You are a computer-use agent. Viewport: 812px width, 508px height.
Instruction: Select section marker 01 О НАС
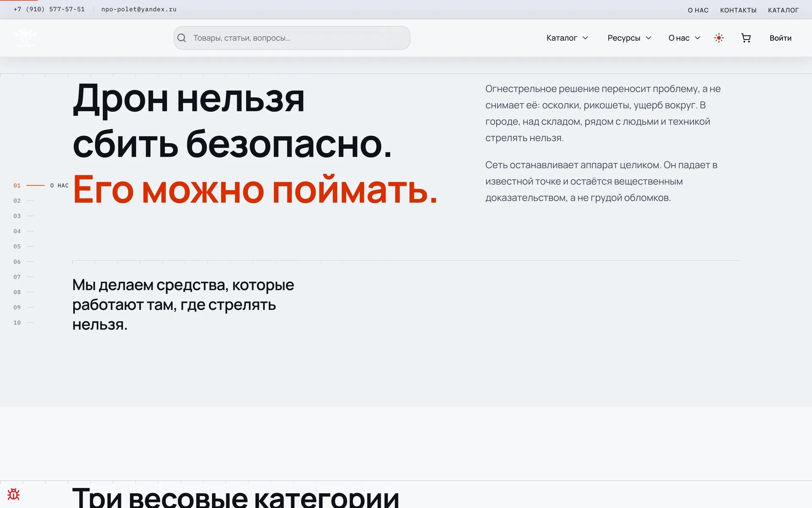(41, 185)
